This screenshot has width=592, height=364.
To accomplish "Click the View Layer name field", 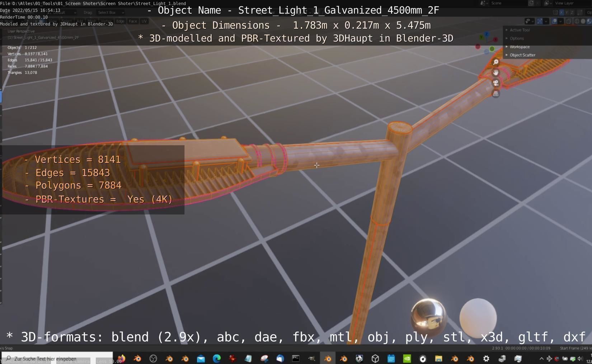I will [573, 3].
